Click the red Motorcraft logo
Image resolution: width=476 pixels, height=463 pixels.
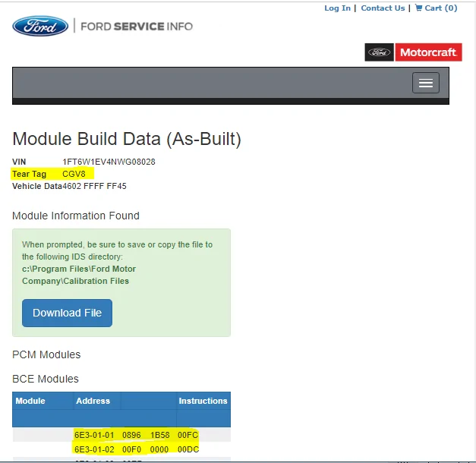[x=428, y=52]
